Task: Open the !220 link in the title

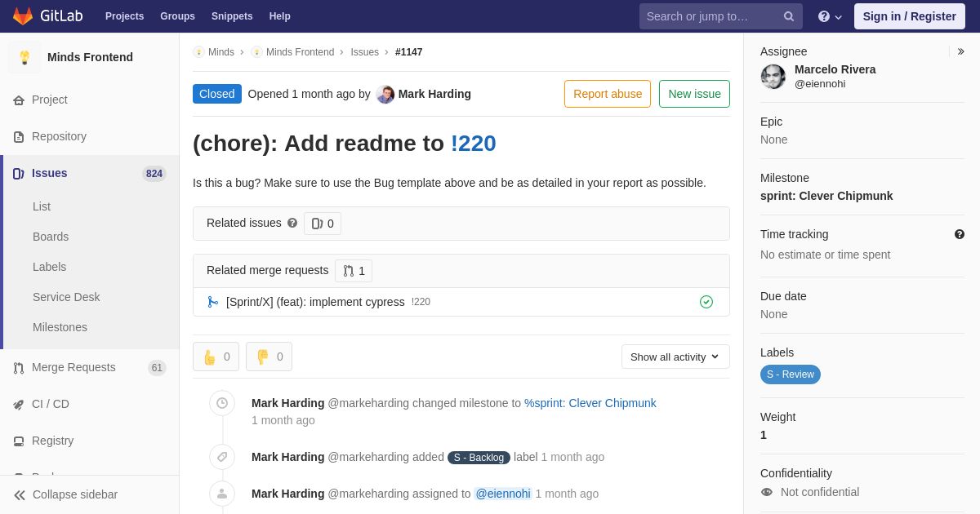Action: (474, 144)
